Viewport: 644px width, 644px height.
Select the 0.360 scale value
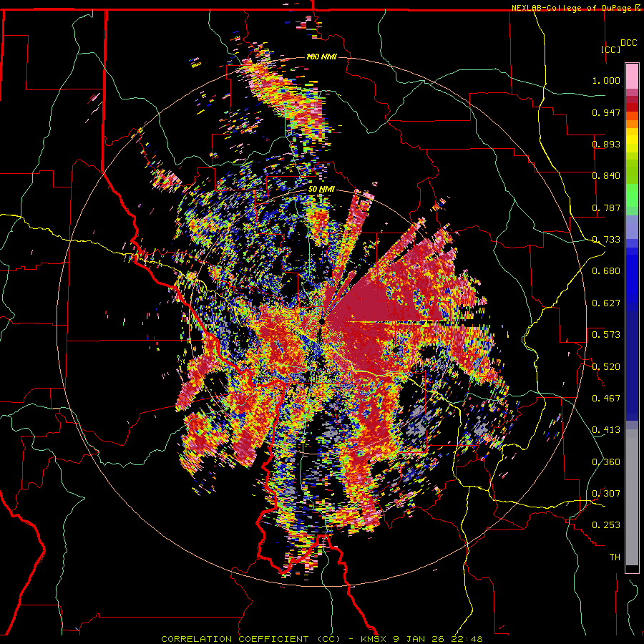[606, 462]
